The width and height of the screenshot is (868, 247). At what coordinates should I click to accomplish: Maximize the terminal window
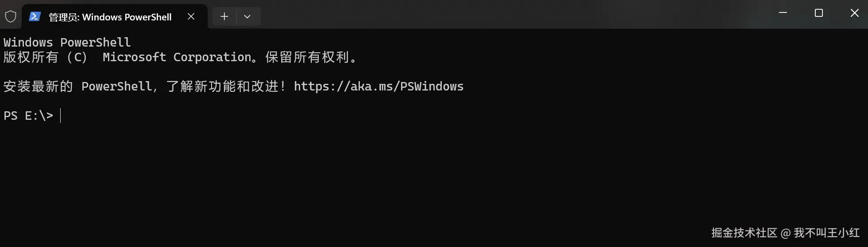[x=819, y=13]
